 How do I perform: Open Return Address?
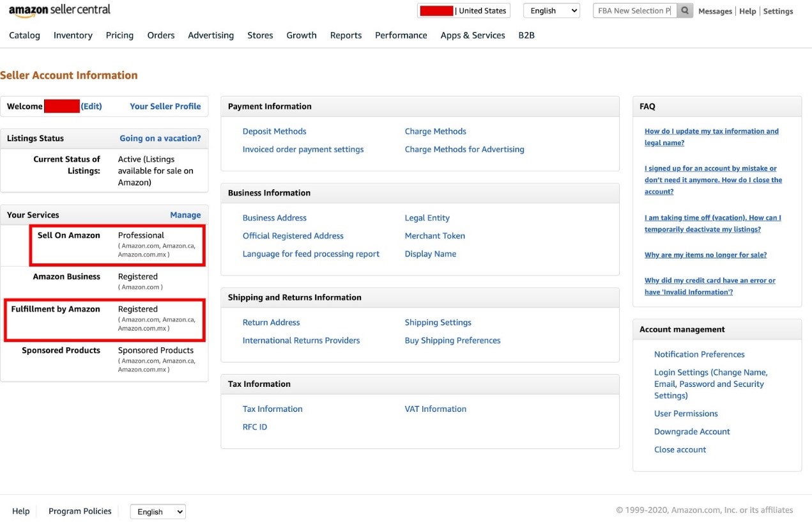[x=271, y=322]
